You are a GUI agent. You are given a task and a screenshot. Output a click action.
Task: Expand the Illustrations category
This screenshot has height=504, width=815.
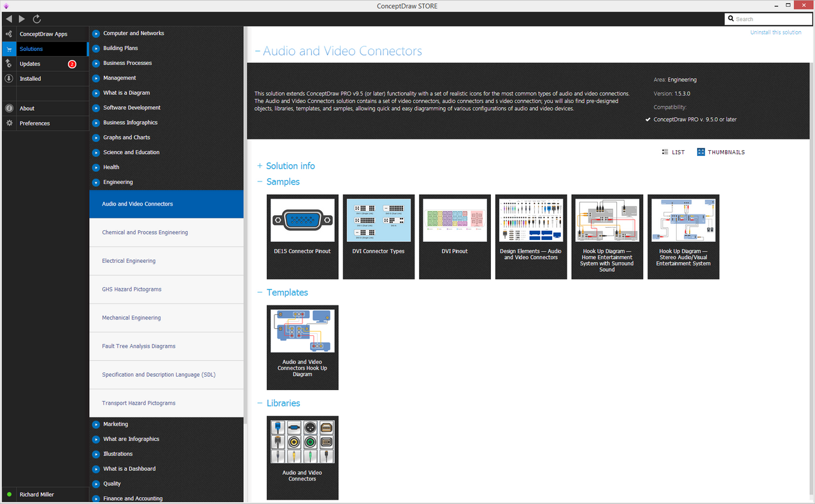(x=96, y=454)
